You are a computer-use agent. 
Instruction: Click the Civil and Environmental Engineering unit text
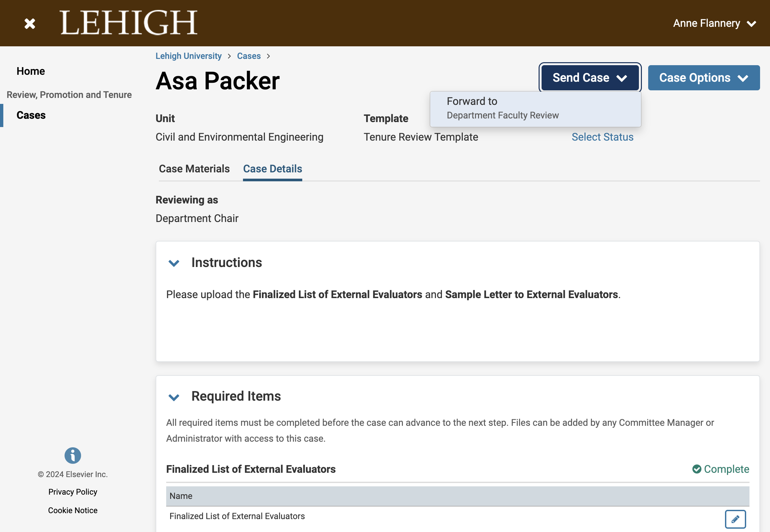tap(239, 137)
